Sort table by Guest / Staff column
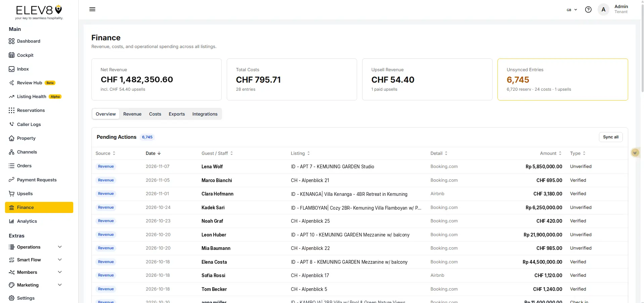 coord(217,153)
